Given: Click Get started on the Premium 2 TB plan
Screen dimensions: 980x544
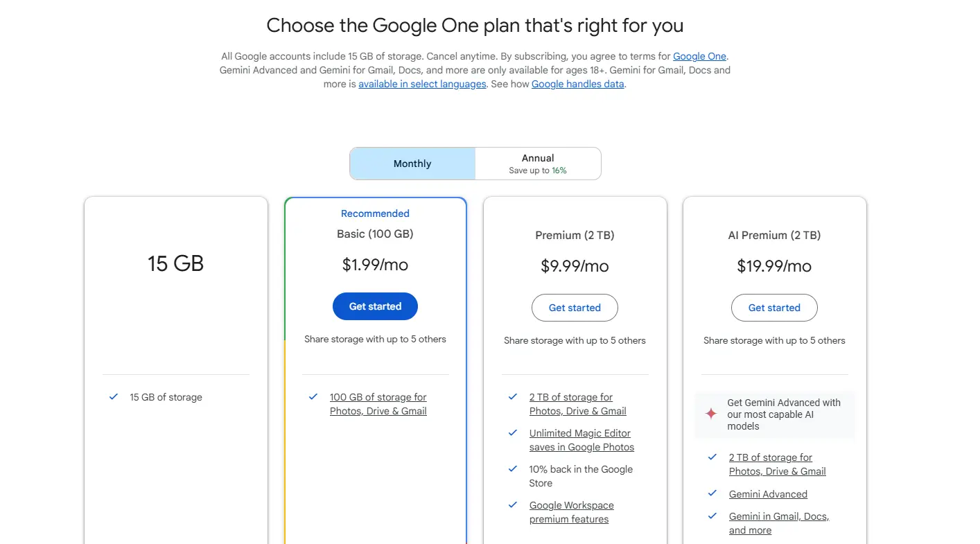Looking at the screenshot, I should 575,307.
